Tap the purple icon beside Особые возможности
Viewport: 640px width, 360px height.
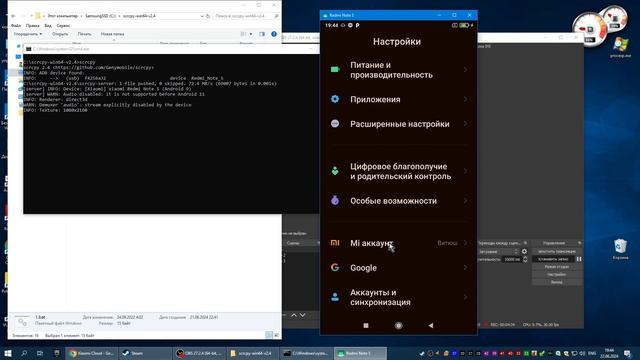[x=335, y=200]
